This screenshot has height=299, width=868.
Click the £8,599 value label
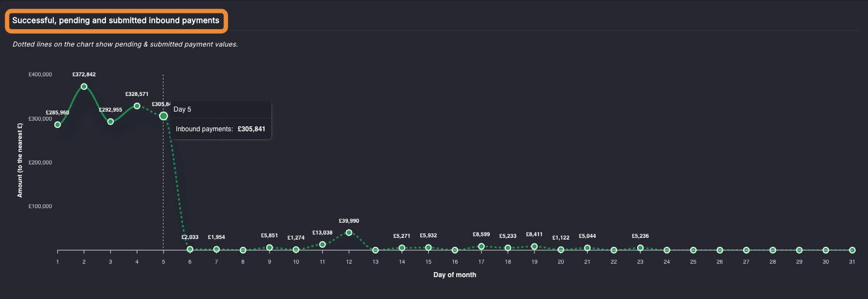481,234
